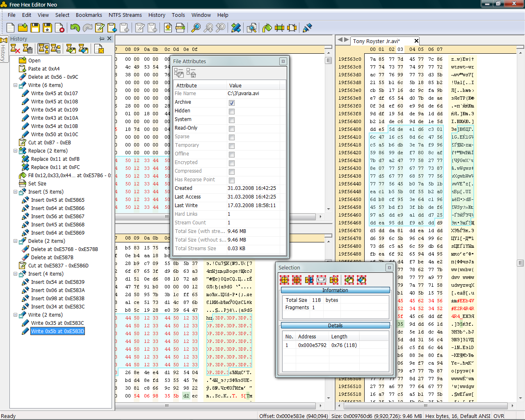This screenshot has width=525, height=420.
Task: Click the New file toolbar icon
Action: coord(11,27)
